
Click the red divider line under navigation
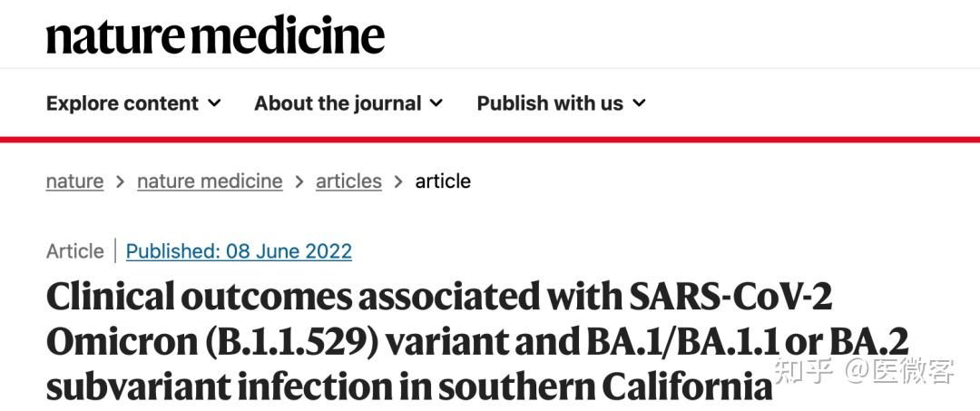tap(490, 139)
